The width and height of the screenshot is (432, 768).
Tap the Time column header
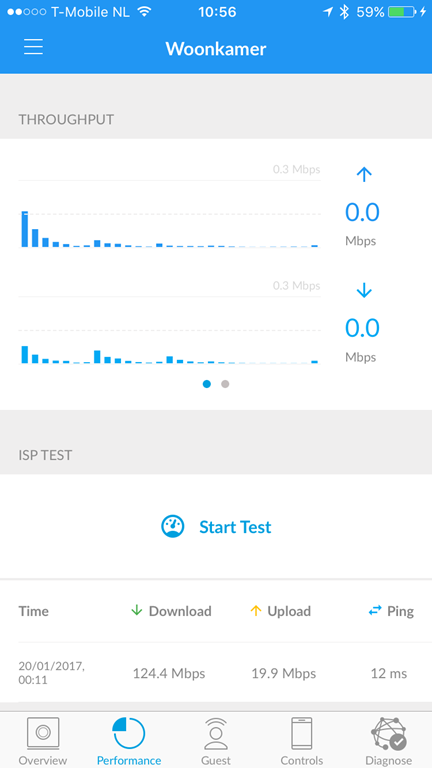tap(34, 611)
